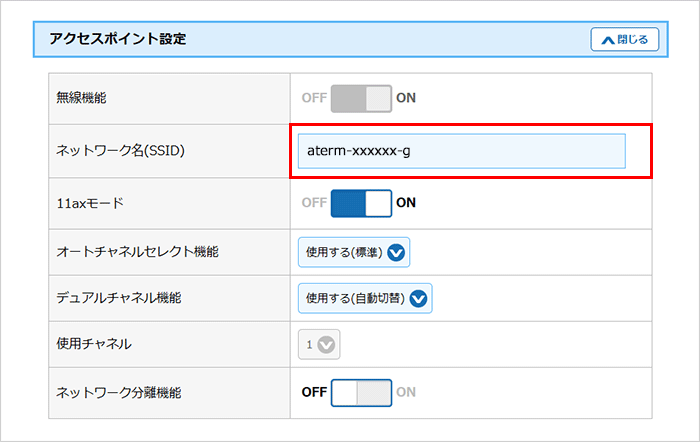Click ON label beside 無線機能 switch

pos(406,98)
